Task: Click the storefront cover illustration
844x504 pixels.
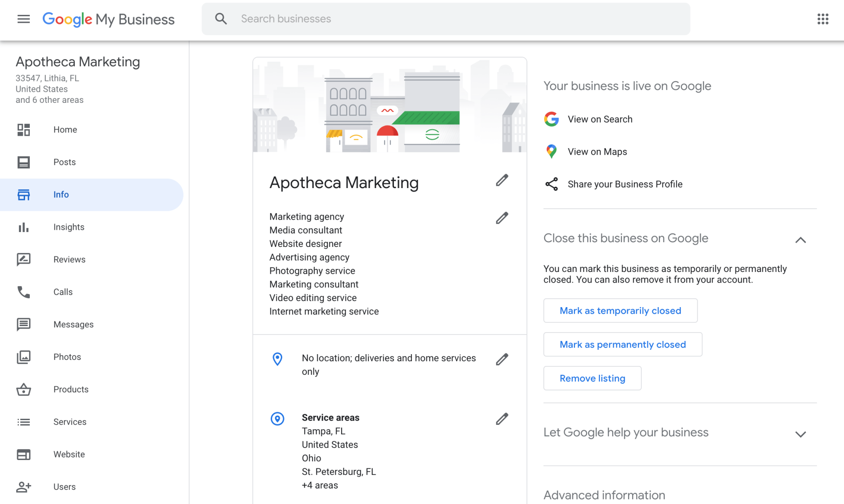Action: point(389,105)
